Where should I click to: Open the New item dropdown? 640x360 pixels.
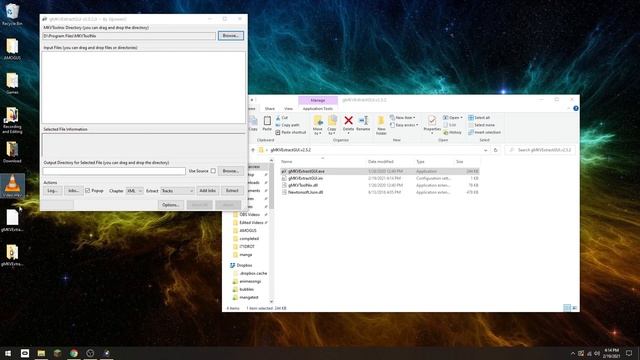tap(402, 118)
